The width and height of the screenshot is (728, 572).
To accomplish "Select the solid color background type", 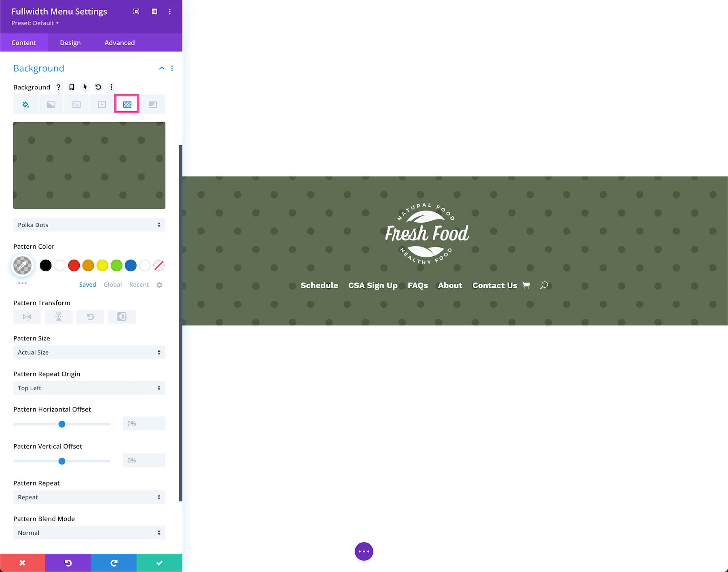I will click(25, 104).
